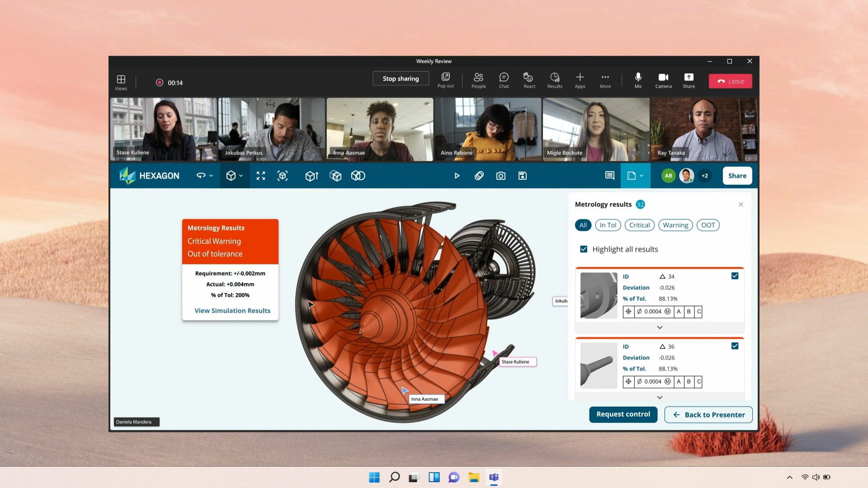
Task: Select the Critical filter
Action: tap(639, 225)
